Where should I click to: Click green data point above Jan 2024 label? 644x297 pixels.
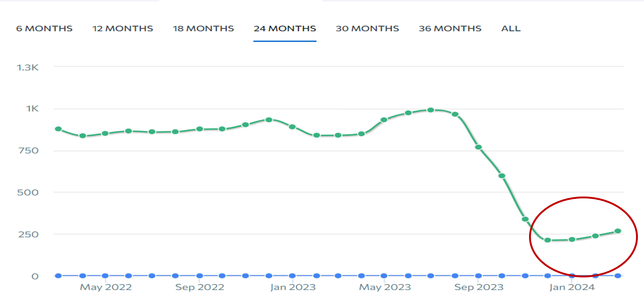572,240
